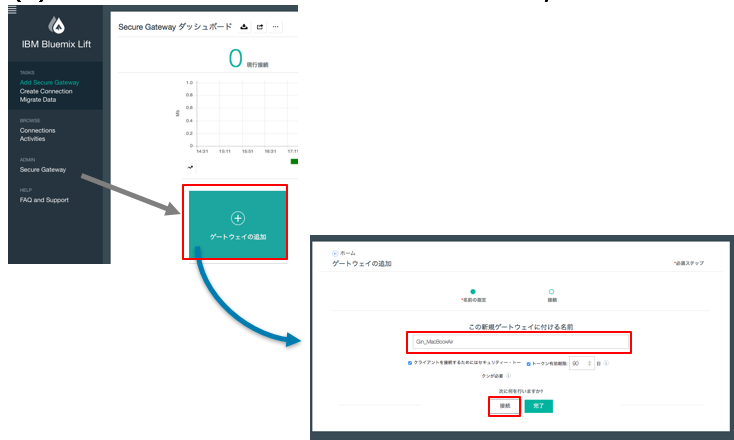Click info icon next to クンが必要
The image size is (734, 440).
(x=508, y=375)
